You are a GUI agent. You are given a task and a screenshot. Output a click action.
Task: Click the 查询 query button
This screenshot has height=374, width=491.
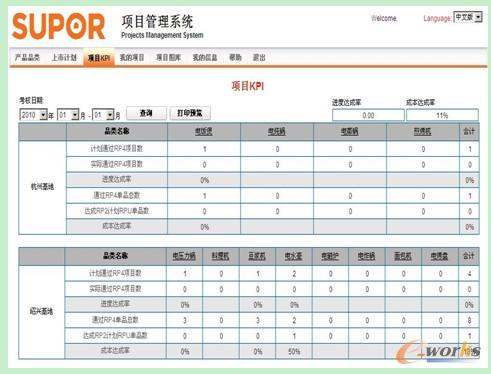coord(146,113)
